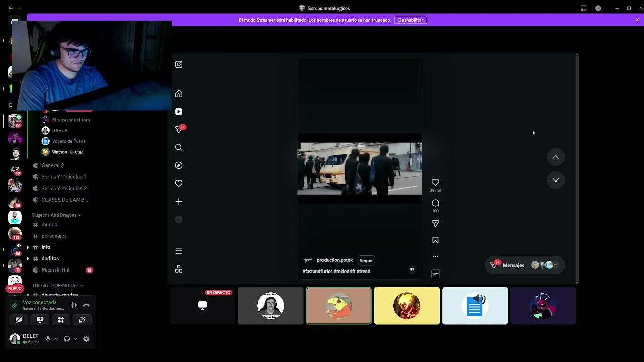
Task: Select the yellow flaming-avatar participant tile
Action: 407,306
